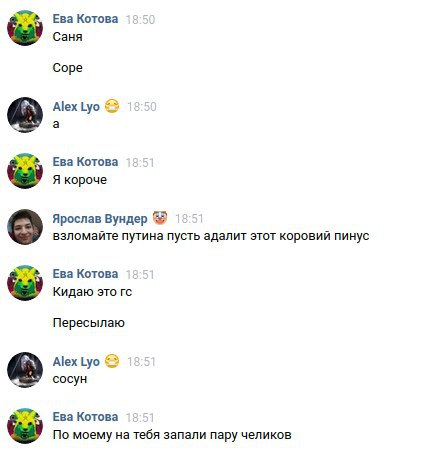Image resolution: width=434 pixels, height=452 pixels.
Task: Click the Ева Котова avatar beside "Кидаю это гс"
Action: (25, 283)
